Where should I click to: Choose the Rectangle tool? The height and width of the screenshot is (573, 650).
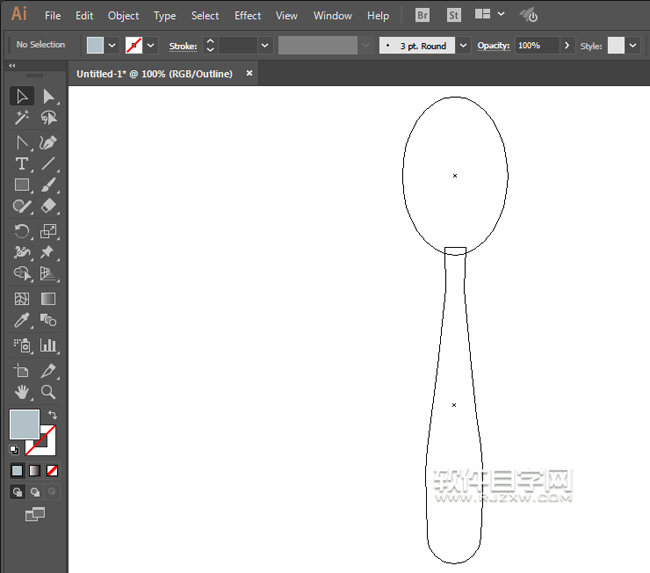click(x=22, y=185)
